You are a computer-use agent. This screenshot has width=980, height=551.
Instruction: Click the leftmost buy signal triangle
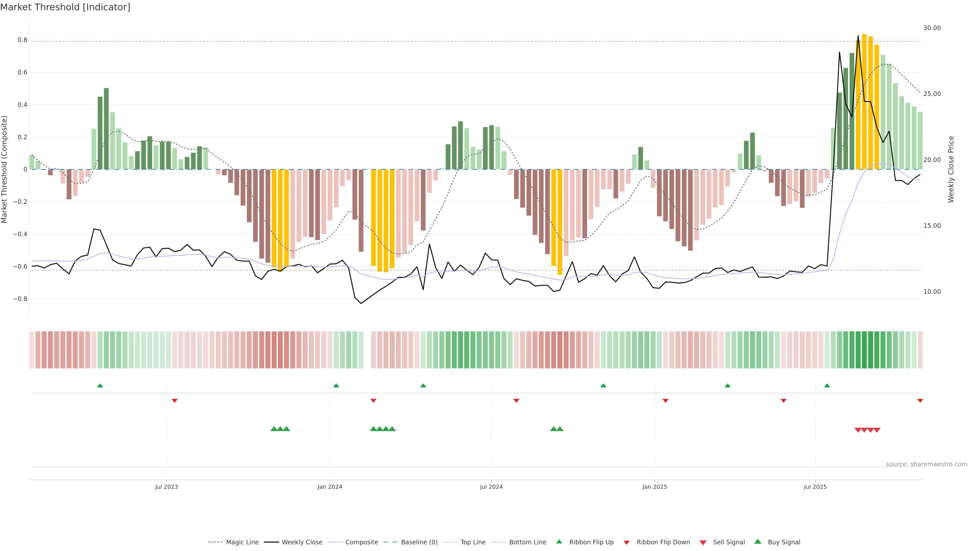click(x=274, y=429)
